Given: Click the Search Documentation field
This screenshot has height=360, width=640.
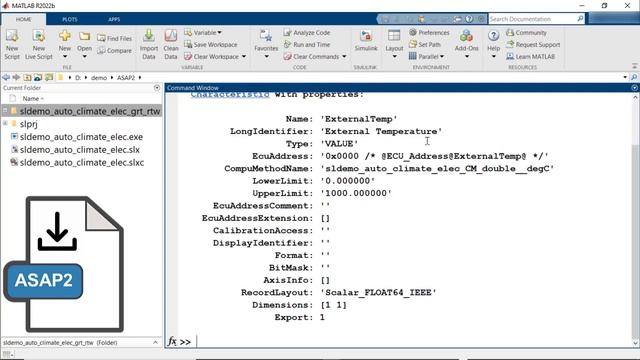Looking at the screenshot, I should 532,19.
